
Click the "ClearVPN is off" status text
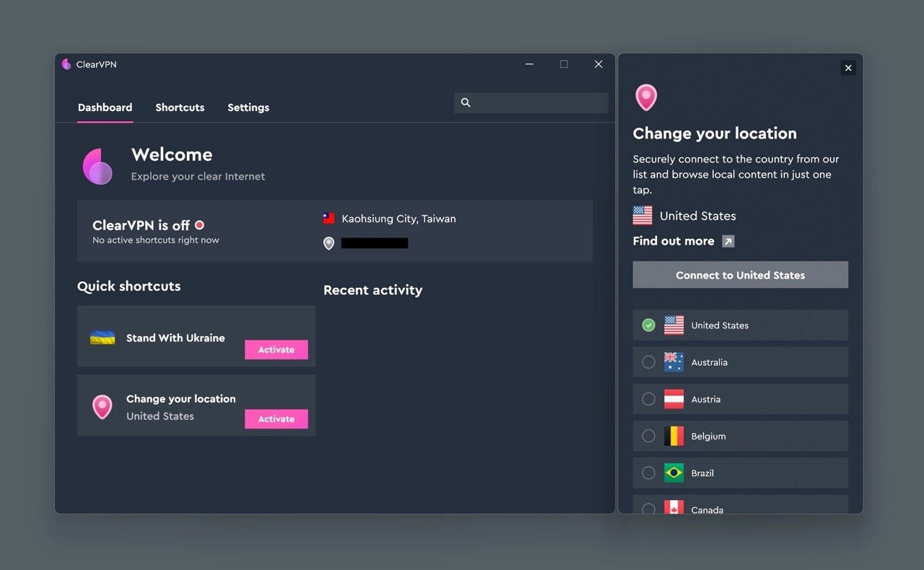coord(141,225)
